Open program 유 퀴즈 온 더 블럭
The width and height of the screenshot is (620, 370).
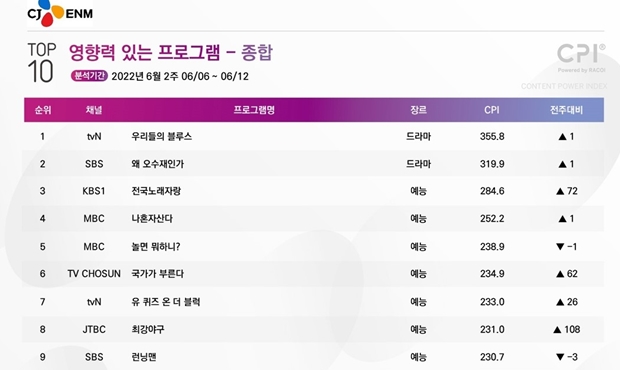166,302
